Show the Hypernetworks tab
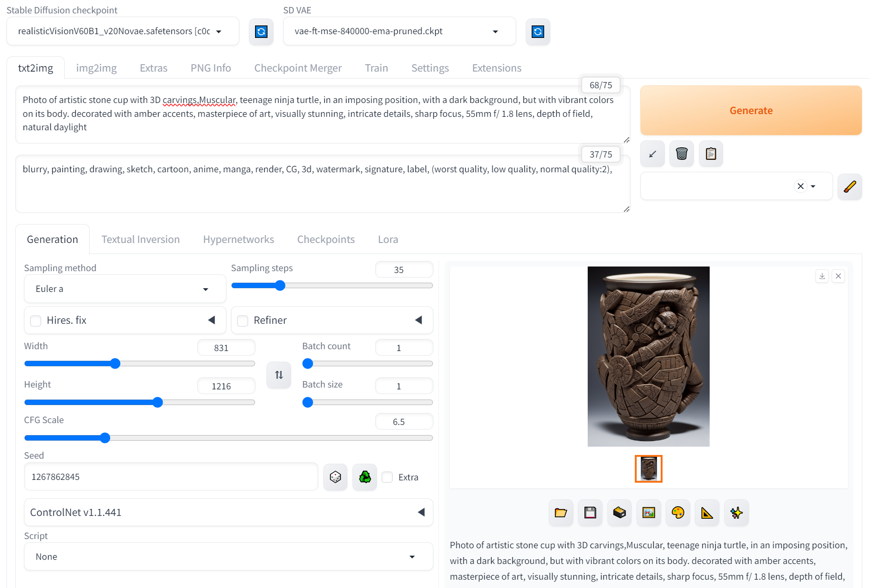The height and width of the screenshot is (588, 870). [x=238, y=239]
